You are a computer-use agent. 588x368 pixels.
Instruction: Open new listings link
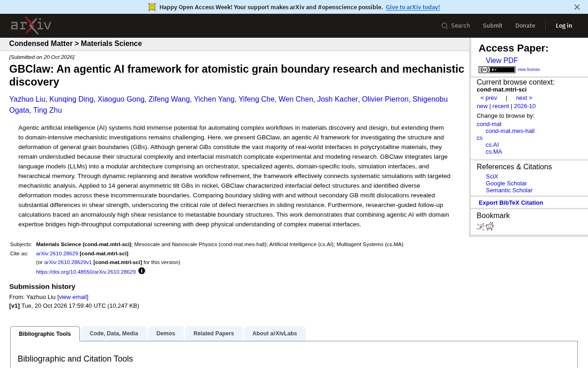(482, 106)
